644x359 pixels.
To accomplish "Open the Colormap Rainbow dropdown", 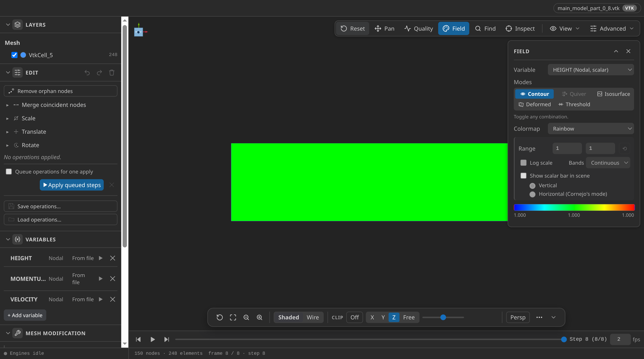I will (590, 129).
